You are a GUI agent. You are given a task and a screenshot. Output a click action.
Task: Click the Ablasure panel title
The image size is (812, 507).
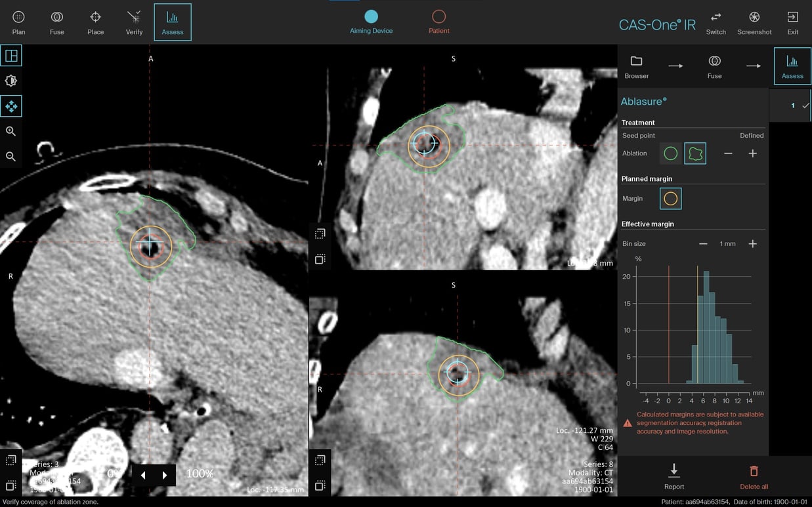(x=643, y=102)
